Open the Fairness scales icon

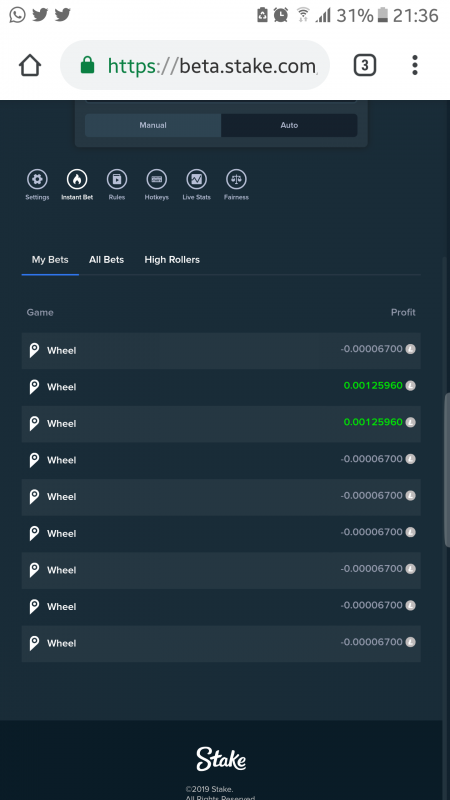236,180
